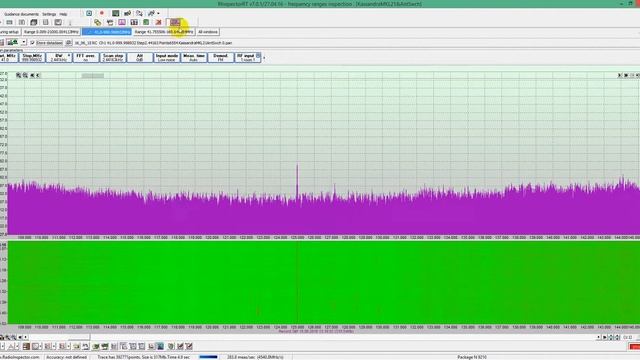
Task: Click the Att parameter button
Action: pyautogui.click(x=140, y=58)
